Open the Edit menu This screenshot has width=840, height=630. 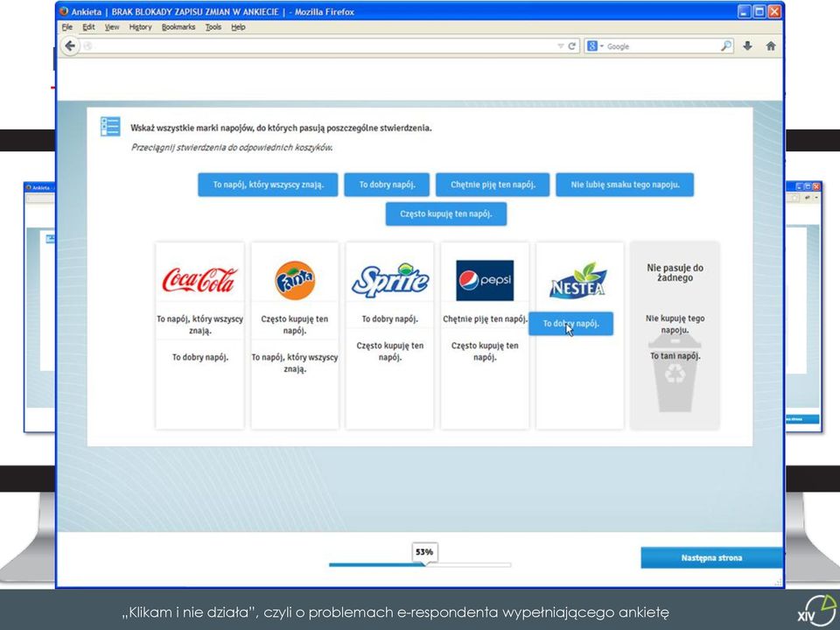pos(88,27)
